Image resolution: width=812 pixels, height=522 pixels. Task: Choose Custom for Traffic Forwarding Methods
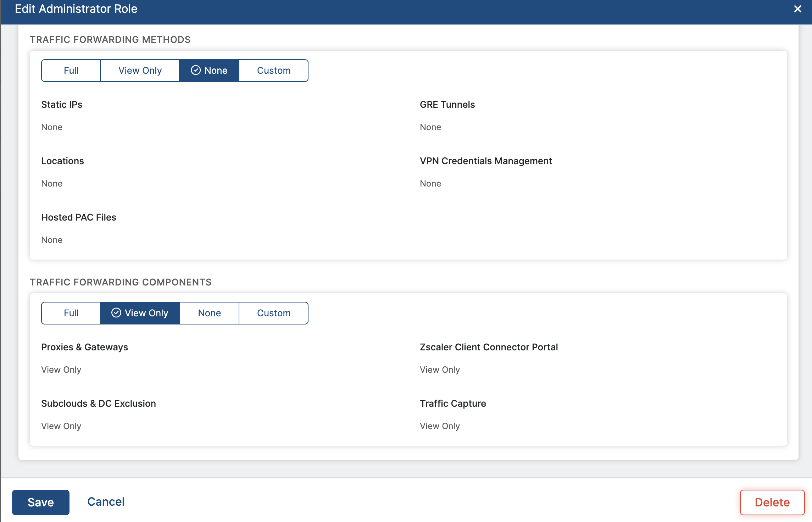pyautogui.click(x=273, y=71)
